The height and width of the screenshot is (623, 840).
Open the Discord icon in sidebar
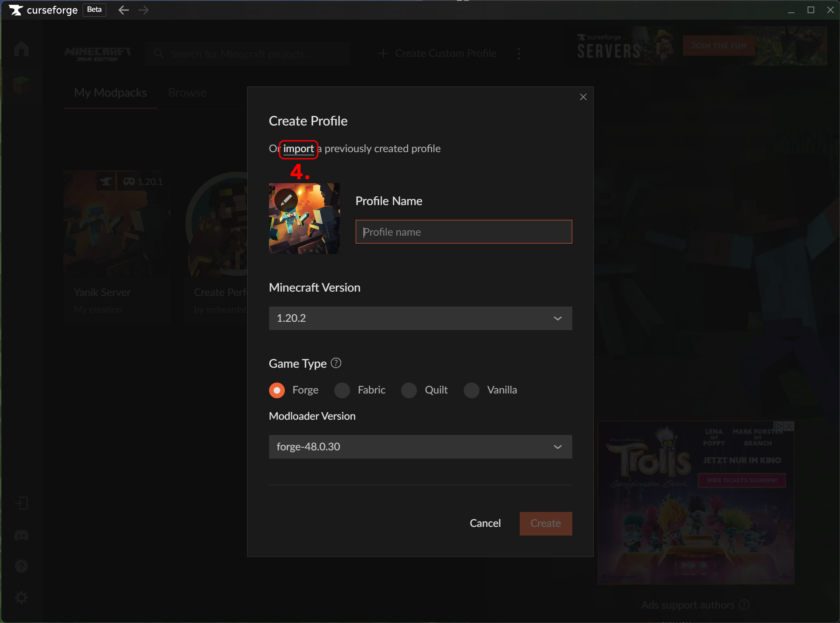pyautogui.click(x=21, y=535)
